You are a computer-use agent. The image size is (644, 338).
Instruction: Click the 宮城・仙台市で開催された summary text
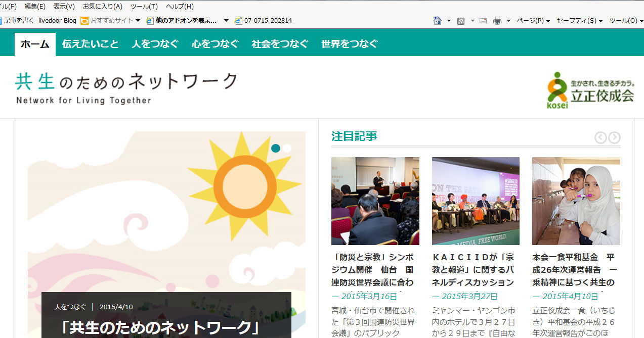[373, 321]
